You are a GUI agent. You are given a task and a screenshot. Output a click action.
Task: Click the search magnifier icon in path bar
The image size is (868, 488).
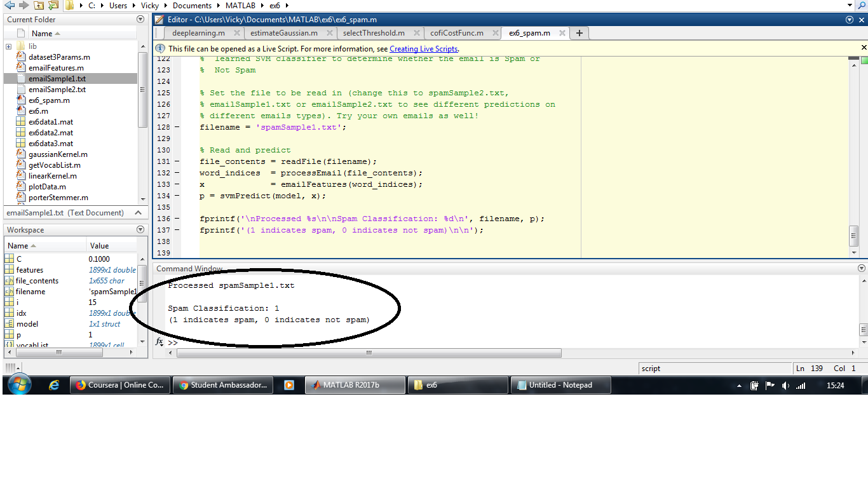862,5
